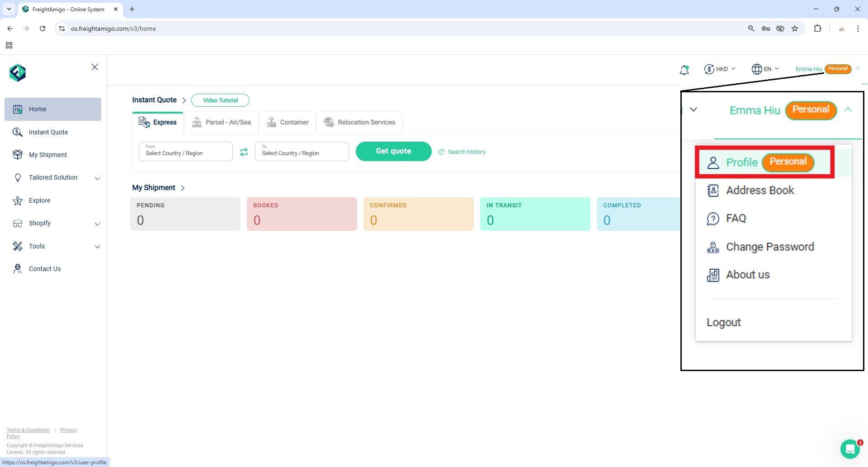Open Instant Quote in sidebar
The image size is (868, 467).
pos(48,132)
